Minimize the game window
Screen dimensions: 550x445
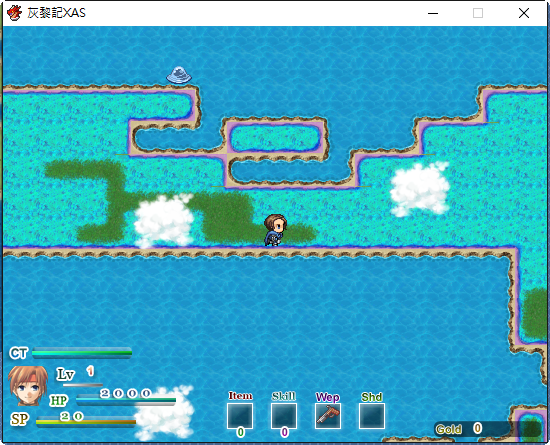(433, 13)
